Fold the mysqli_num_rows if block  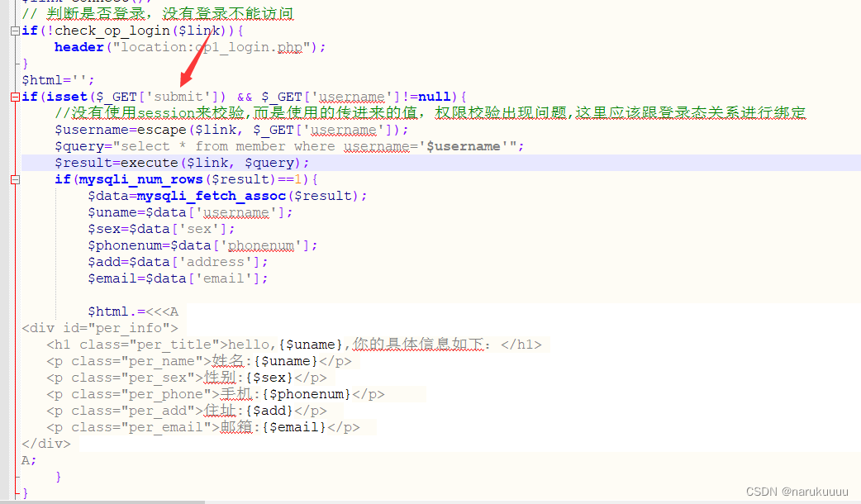tap(16, 179)
